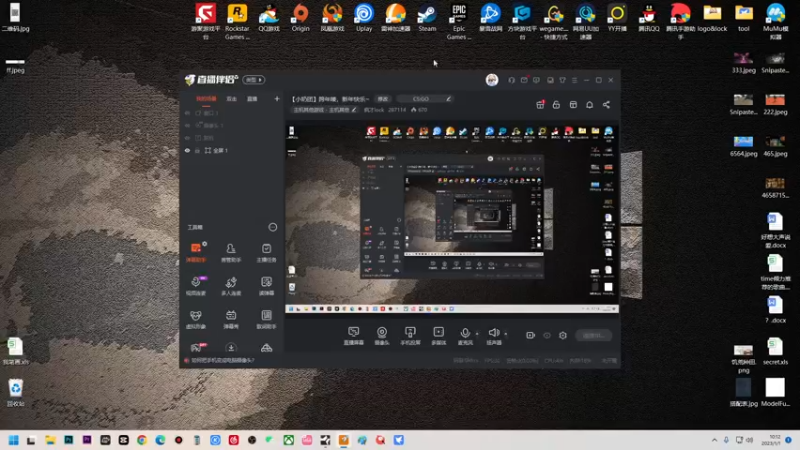Click the stream preview area

pyautogui.click(x=452, y=218)
